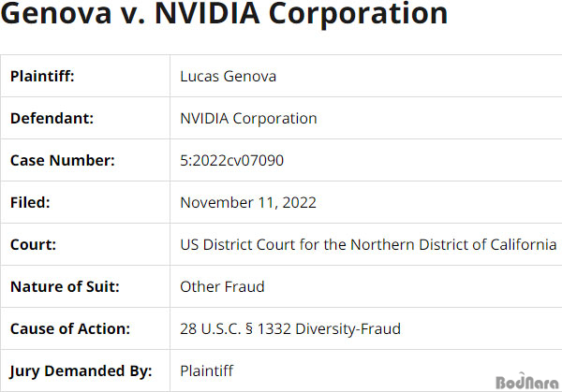Viewport: 562px width, 392px height.
Task: Click the Genova v. NVIDIA Corporation title
Action: pos(225,14)
